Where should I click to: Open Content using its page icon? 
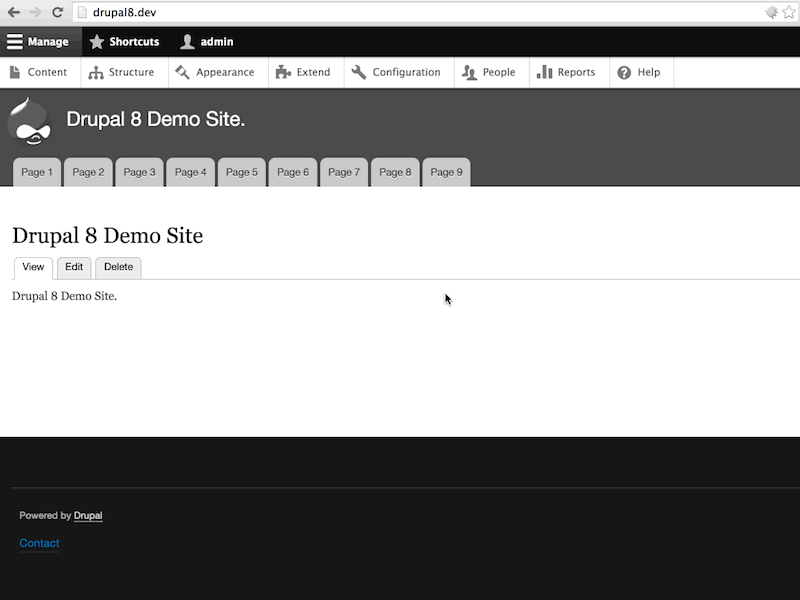pos(16,71)
